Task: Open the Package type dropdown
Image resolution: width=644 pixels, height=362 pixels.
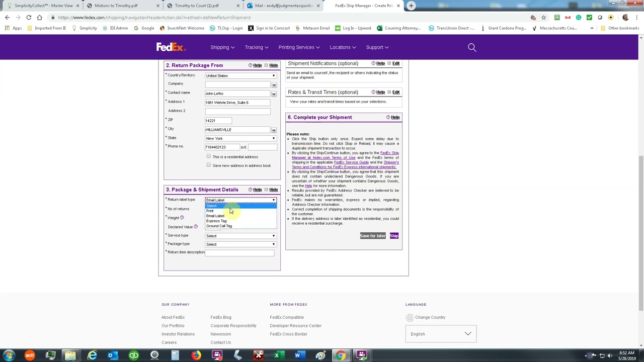Action: pyautogui.click(x=240, y=244)
